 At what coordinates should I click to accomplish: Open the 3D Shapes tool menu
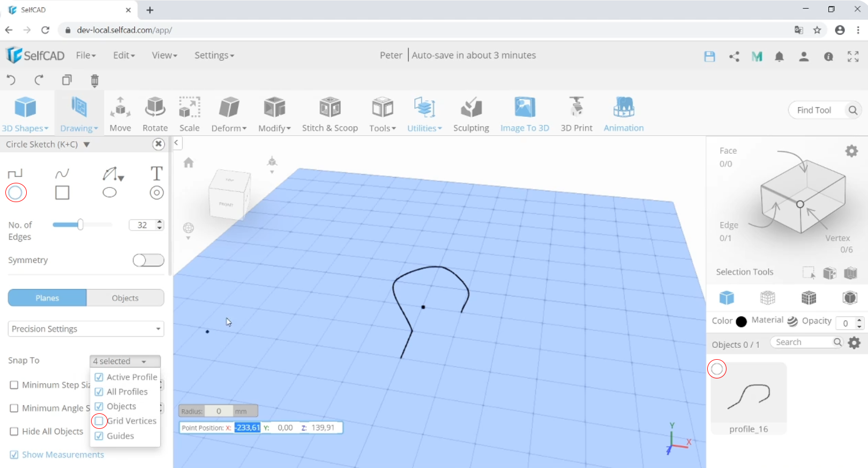[25, 114]
